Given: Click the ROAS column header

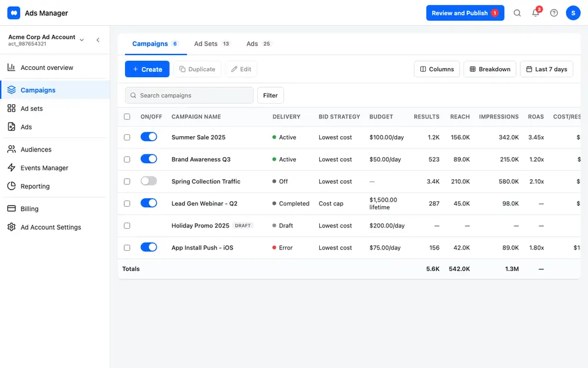Looking at the screenshot, I should 536,117.
